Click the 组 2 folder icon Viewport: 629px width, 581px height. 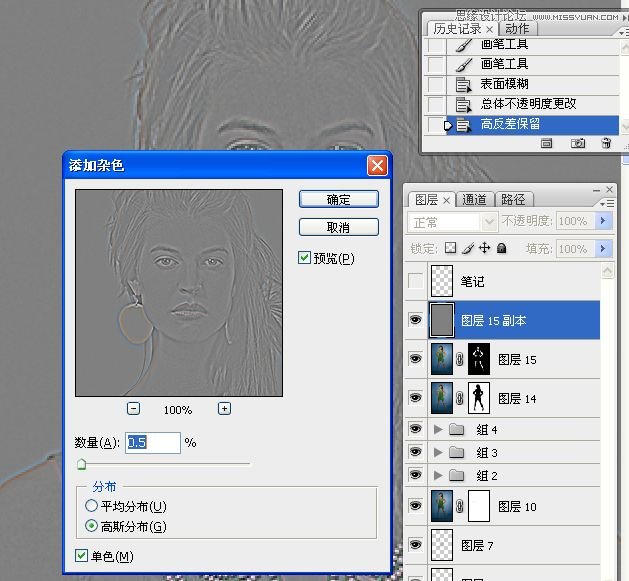click(x=457, y=475)
